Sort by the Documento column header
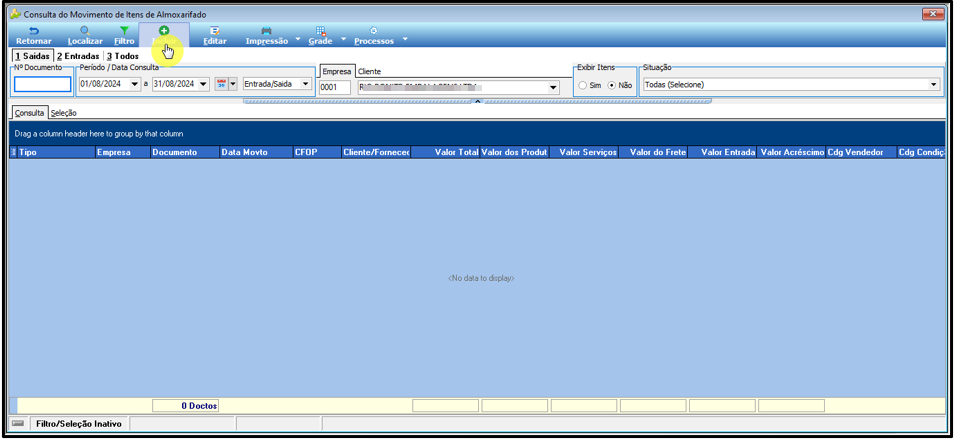This screenshot has width=955, height=440. click(185, 152)
